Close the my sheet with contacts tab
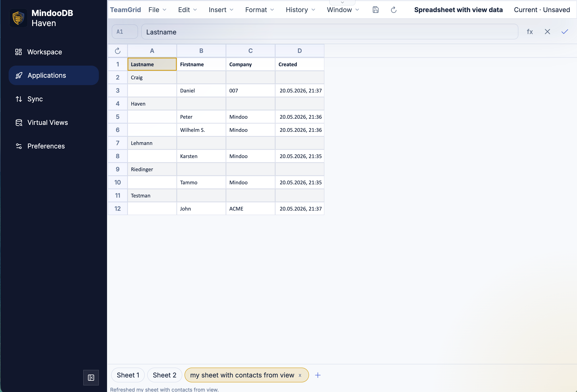Viewport: 577px width, 392px height. click(x=300, y=375)
